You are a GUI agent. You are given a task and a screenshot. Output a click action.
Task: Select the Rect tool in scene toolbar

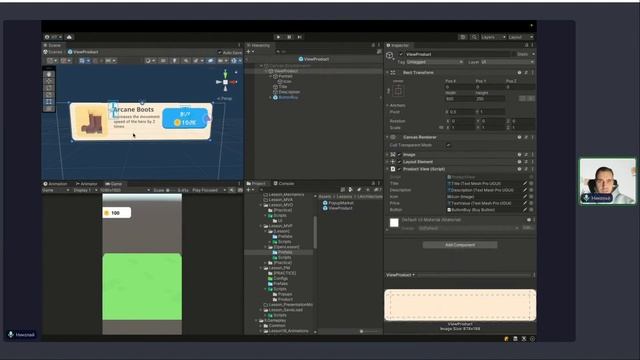tap(49, 101)
